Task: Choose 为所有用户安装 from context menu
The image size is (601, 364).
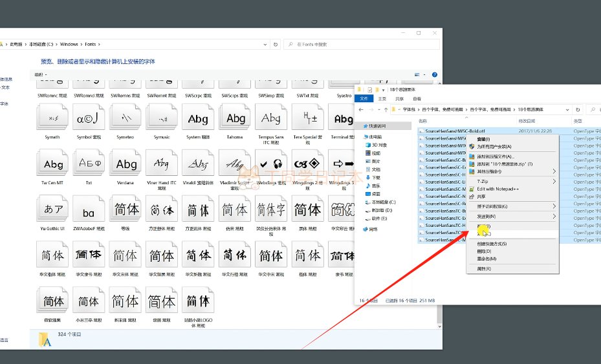Action: (x=494, y=146)
